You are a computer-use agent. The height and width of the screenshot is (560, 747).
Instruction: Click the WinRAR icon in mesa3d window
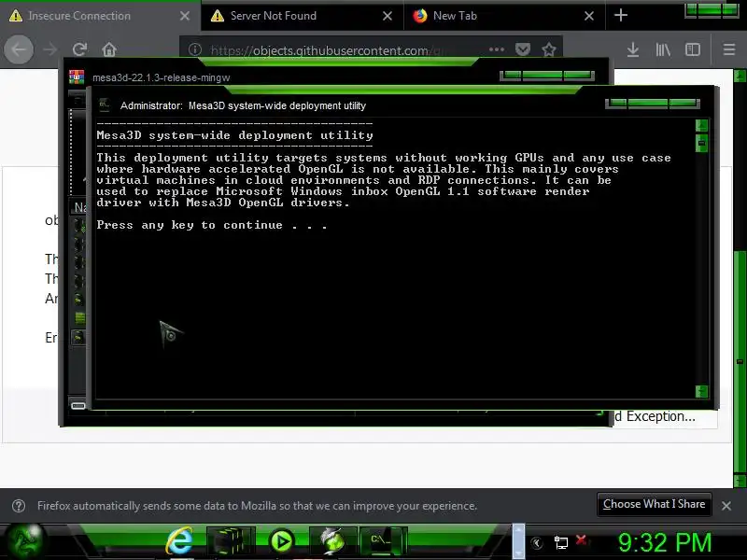[77, 77]
